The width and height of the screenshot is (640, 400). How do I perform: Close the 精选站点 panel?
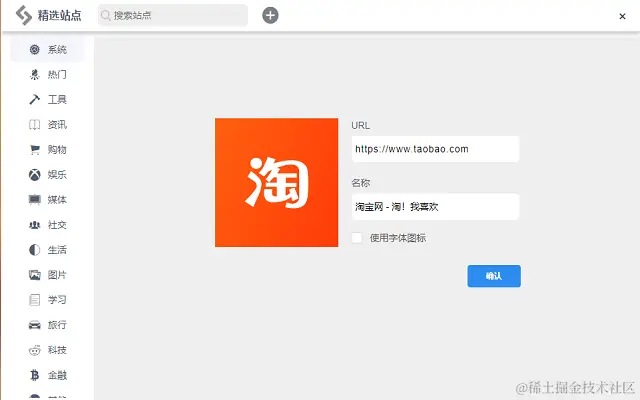point(622,16)
